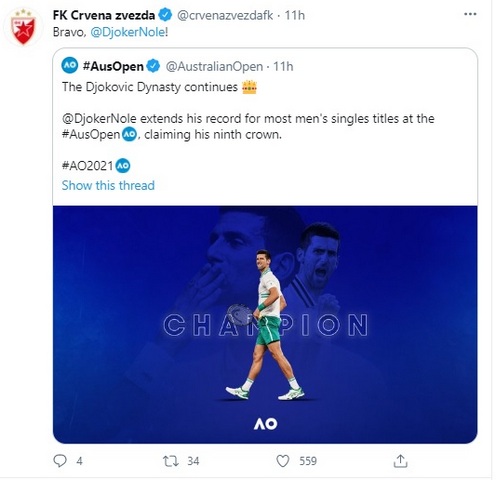Open the share upload icon

tap(400, 461)
